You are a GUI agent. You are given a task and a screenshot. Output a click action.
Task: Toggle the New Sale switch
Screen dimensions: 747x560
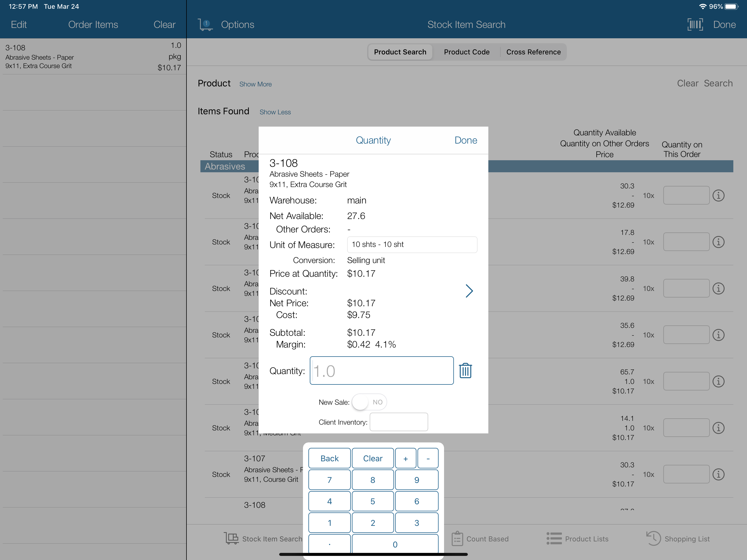click(369, 402)
